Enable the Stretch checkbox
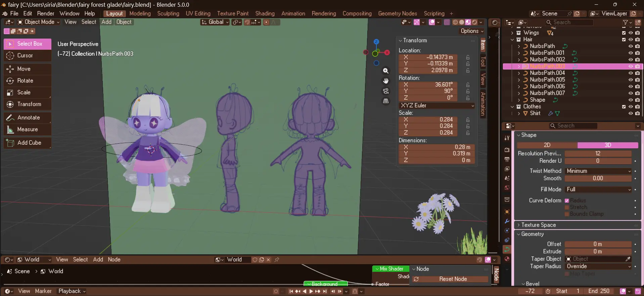Screen dimensions: 644x296 pyautogui.click(x=567, y=207)
